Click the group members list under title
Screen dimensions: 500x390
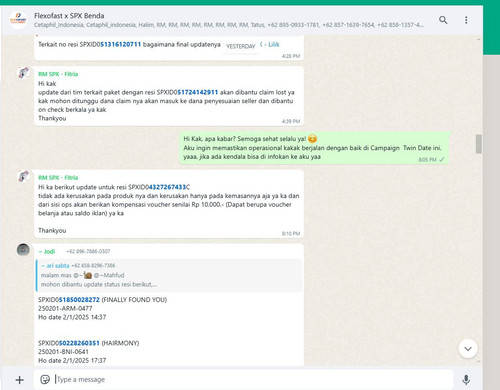coord(229,25)
